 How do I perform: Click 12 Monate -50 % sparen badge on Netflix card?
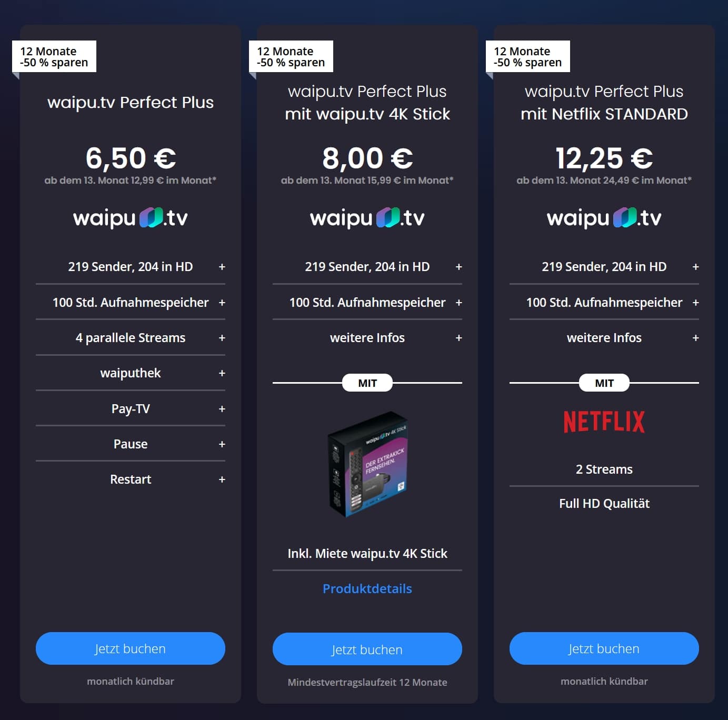pyautogui.click(x=528, y=56)
